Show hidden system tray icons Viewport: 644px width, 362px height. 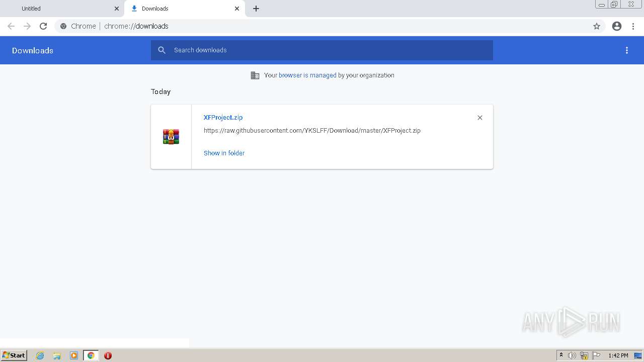[561, 355]
